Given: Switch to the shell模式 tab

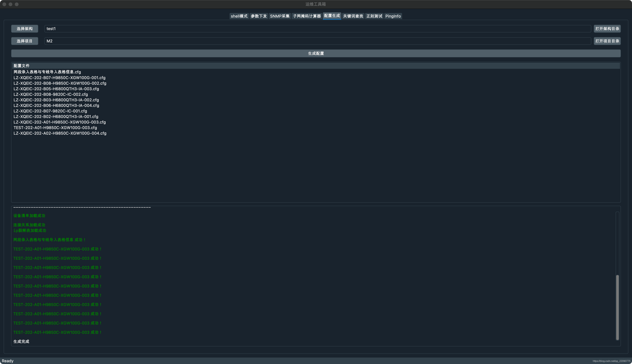Looking at the screenshot, I should coord(239,16).
